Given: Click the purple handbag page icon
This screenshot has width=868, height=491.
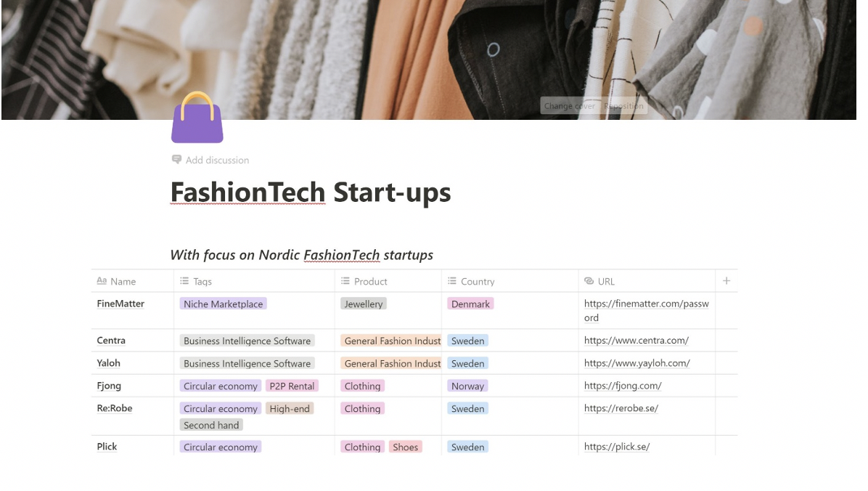Looking at the screenshot, I should tap(197, 118).
